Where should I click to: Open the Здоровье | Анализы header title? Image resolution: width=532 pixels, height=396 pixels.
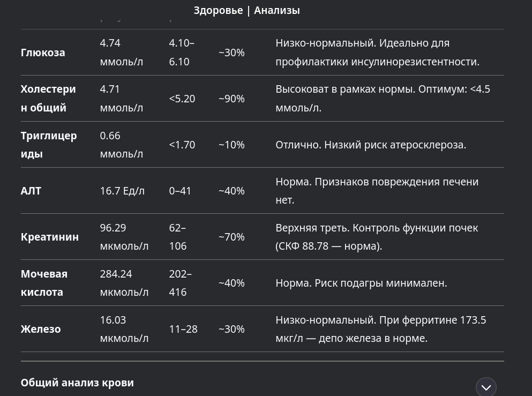point(246,11)
